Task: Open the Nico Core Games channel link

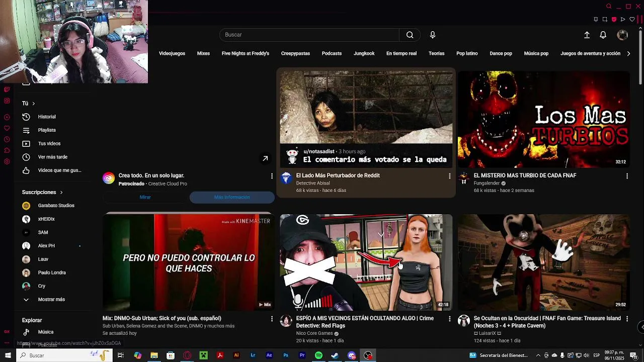Action: tap(314, 333)
